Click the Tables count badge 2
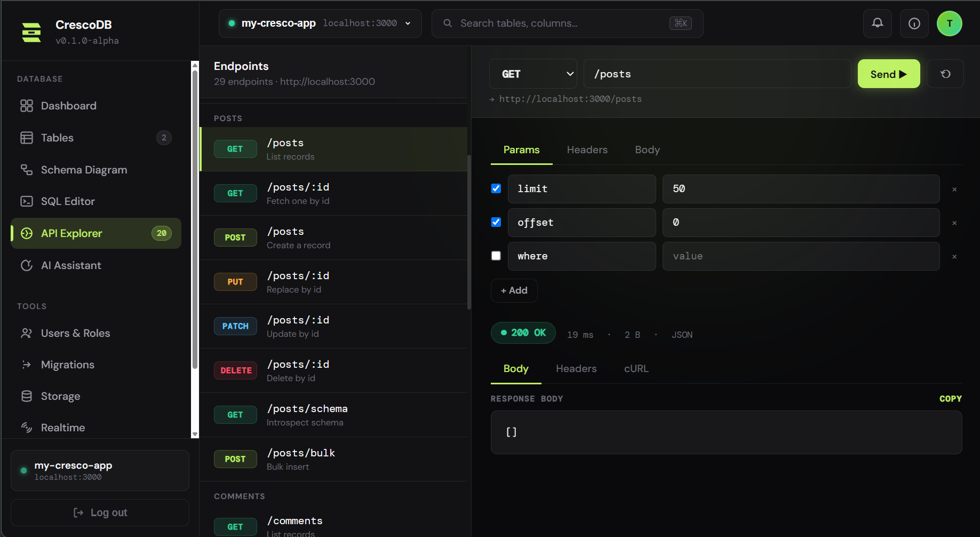Image resolution: width=980 pixels, height=537 pixels. coord(164,138)
